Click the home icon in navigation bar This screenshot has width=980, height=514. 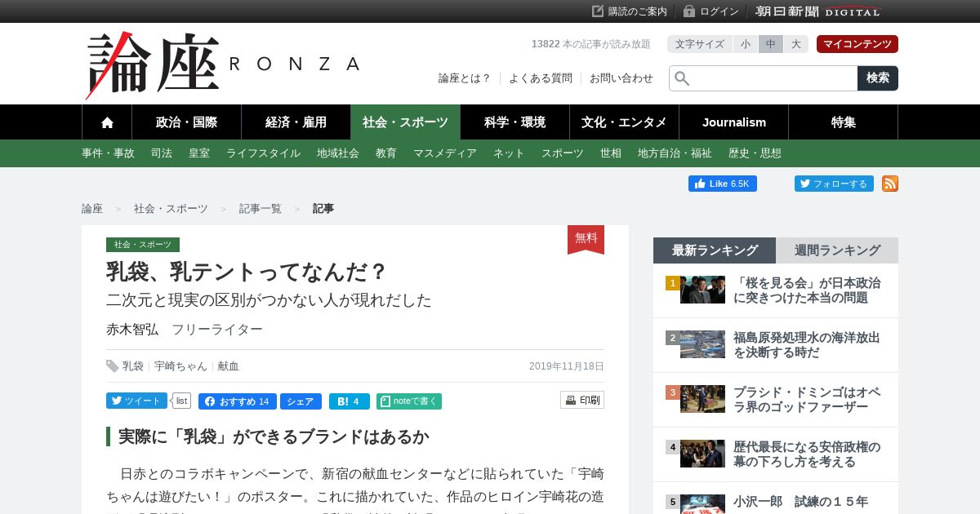click(107, 122)
